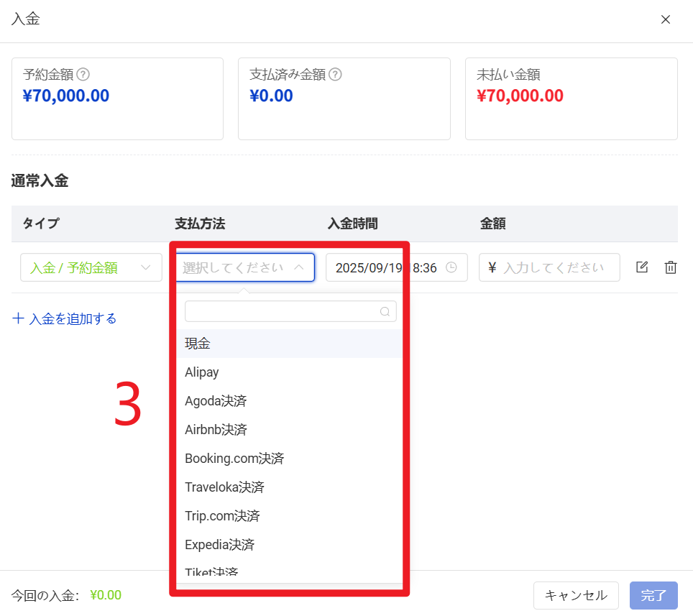
Task: Click help icon next to 支払済み金額
Action: [335, 74]
